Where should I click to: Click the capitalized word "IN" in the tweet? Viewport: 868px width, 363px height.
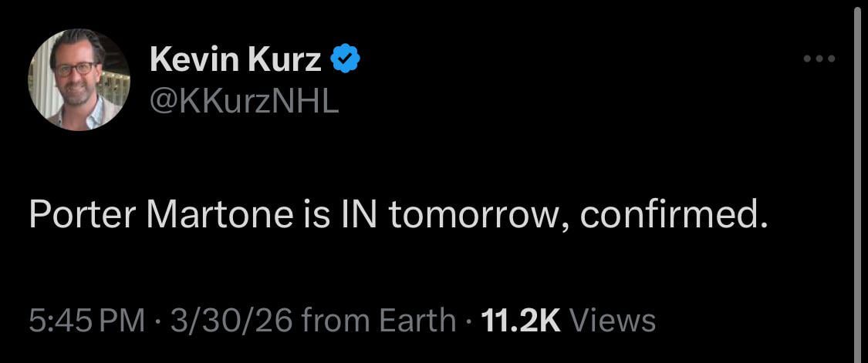(x=356, y=217)
